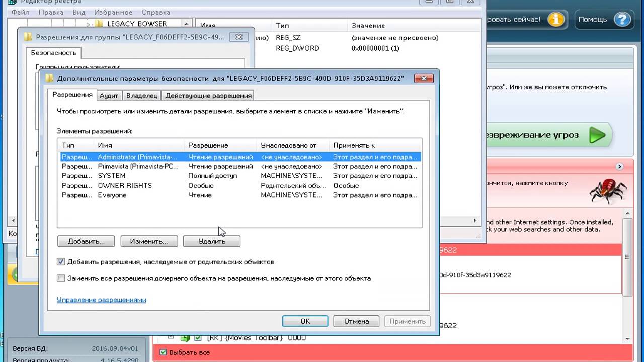This screenshot has width=644, height=362.
Task: Expand the LEGACY_BOWSER tree node
Action: pyautogui.click(x=88, y=24)
